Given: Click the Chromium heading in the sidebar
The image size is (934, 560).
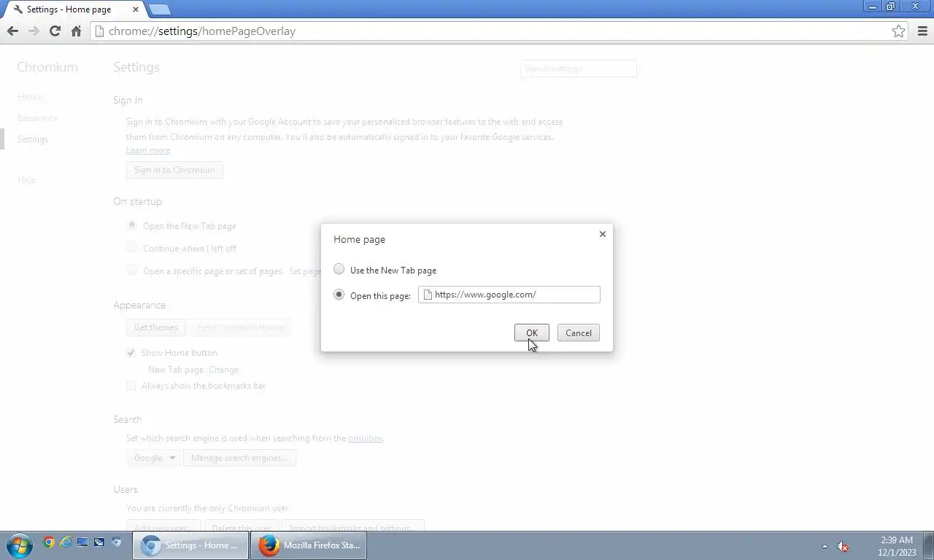Looking at the screenshot, I should click(x=47, y=67).
